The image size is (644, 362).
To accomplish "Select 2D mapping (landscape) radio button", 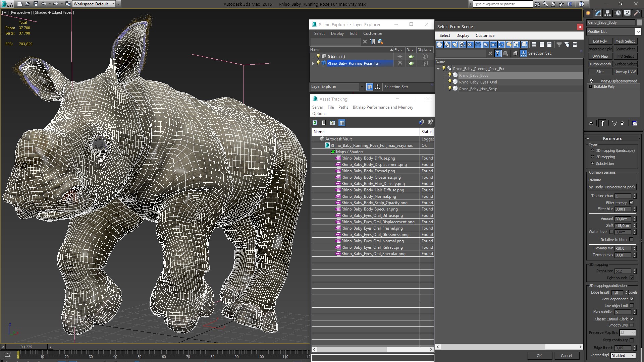I will (592, 150).
